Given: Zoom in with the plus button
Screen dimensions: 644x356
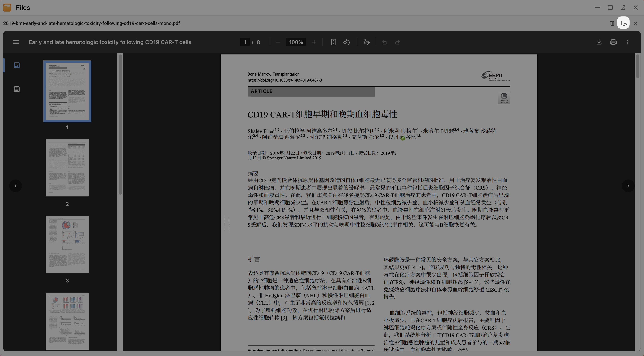Looking at the screenshot, I should (314, 42).
